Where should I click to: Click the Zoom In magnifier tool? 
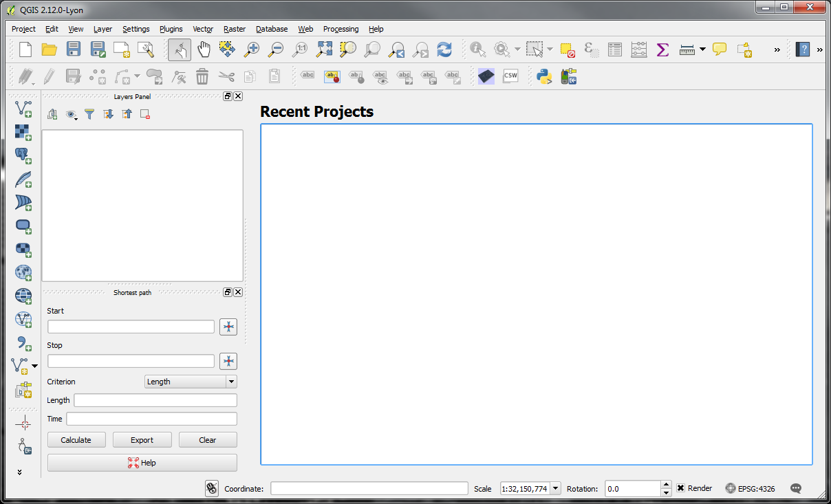pyautogui.click(x=252, y=50)
